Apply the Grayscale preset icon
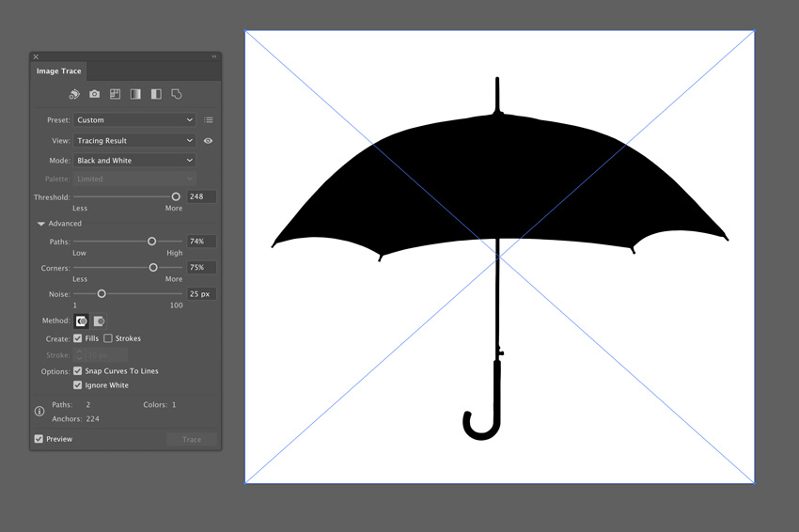 pos(135,94)
